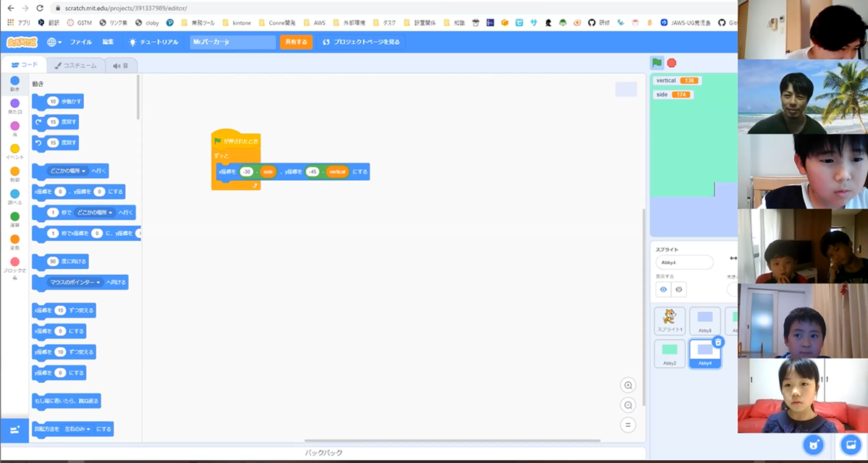
Task: Reset workspace zoom with equals icon
Action: 628,425
